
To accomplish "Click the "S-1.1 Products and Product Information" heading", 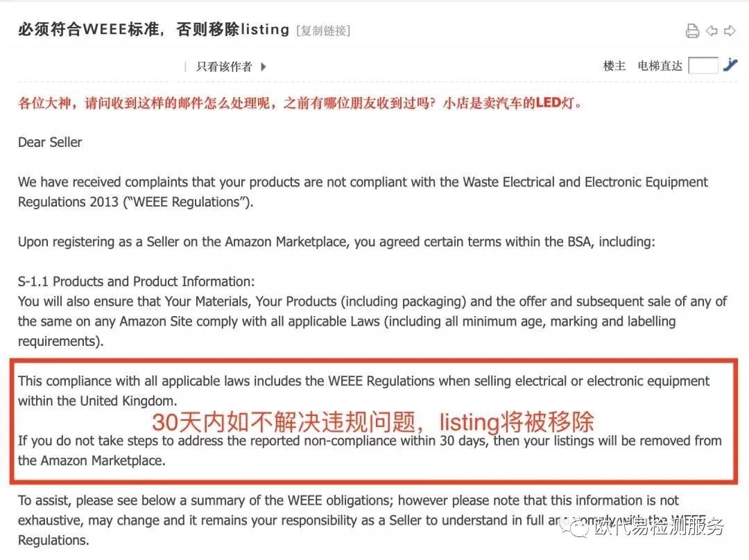I will point(137,281).
